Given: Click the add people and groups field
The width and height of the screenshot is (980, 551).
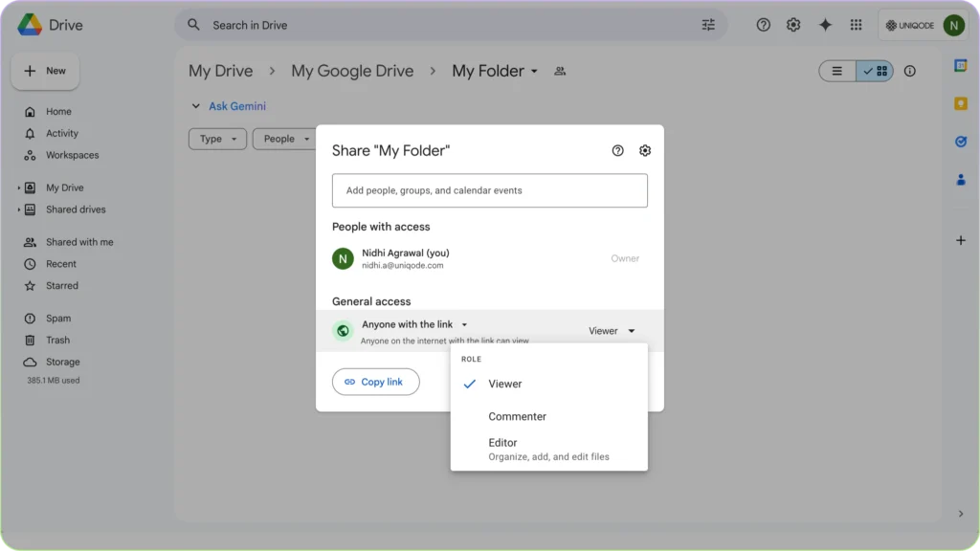Looking at the screenshot, I should click(489, 190).
